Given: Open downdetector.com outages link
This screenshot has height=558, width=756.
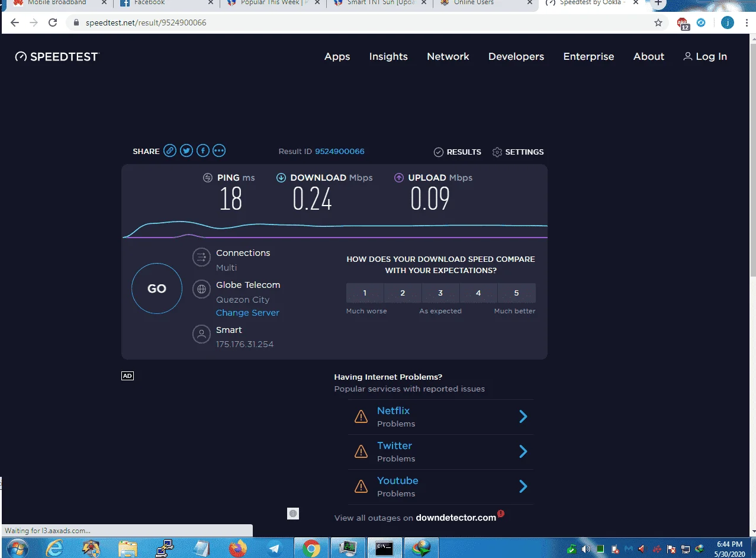Looking at the screenshot, I should tap(456, 518).
